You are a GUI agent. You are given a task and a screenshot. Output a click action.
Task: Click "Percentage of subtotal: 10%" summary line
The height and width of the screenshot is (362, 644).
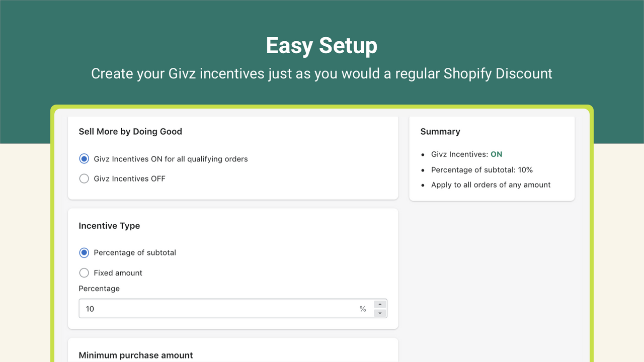tap(481, 169)
